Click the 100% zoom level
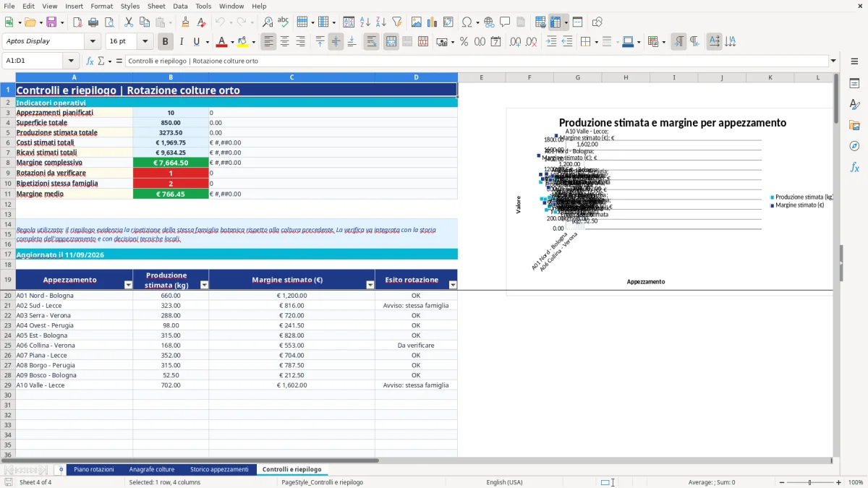This screenshot has width=868, height=488. (x=856, y=482)
